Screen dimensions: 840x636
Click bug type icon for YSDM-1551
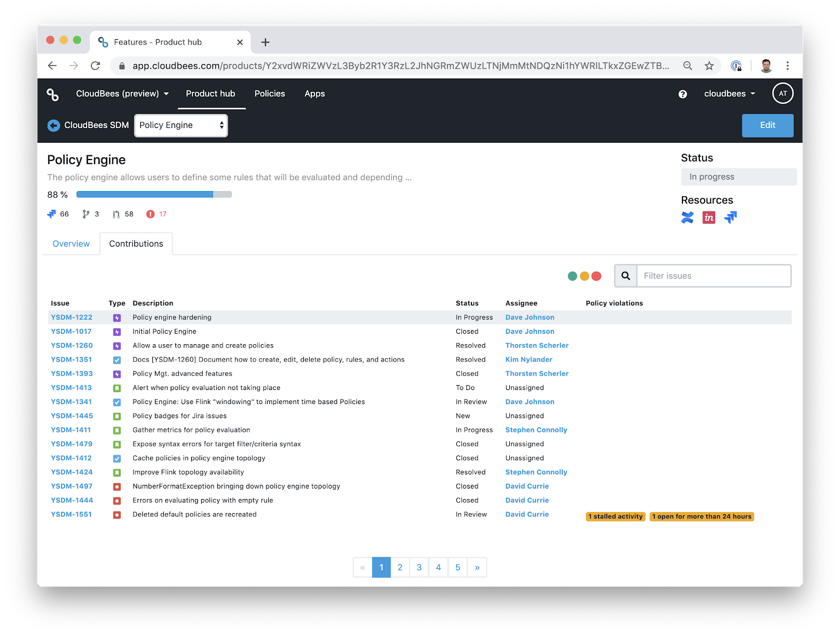click(x=117, y=515)
